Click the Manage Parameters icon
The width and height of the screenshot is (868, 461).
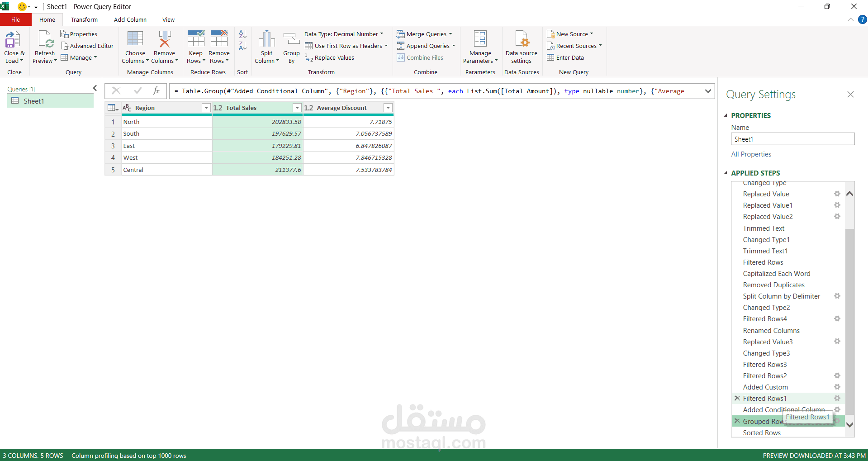[x=480, y=39]
